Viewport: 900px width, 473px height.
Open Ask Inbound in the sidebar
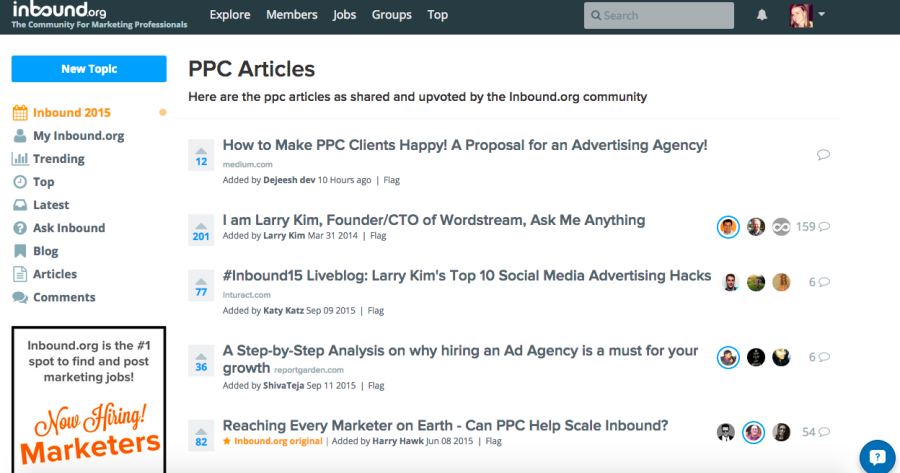(x=69, y=228)
